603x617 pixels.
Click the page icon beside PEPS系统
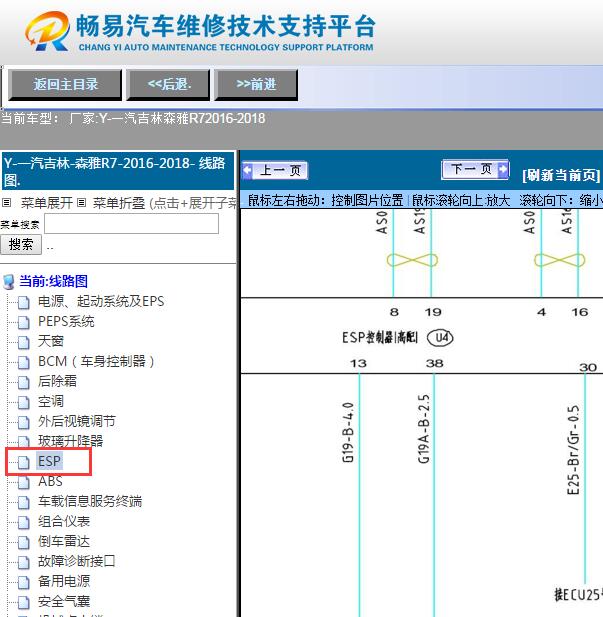(24, 322)
